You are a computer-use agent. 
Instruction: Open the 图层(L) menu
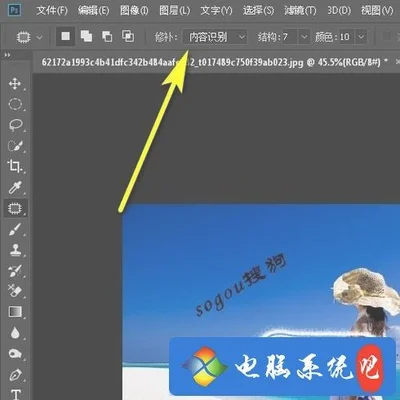(x=174, y=11)
